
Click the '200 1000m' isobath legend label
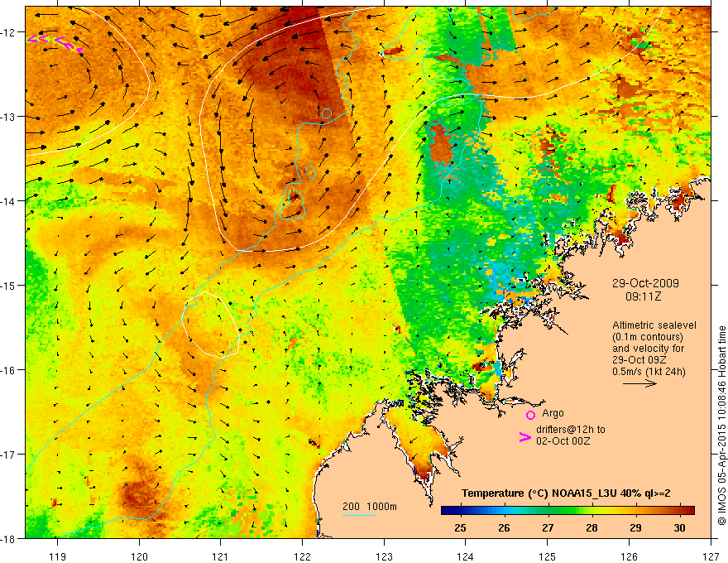tap(370, 507)
